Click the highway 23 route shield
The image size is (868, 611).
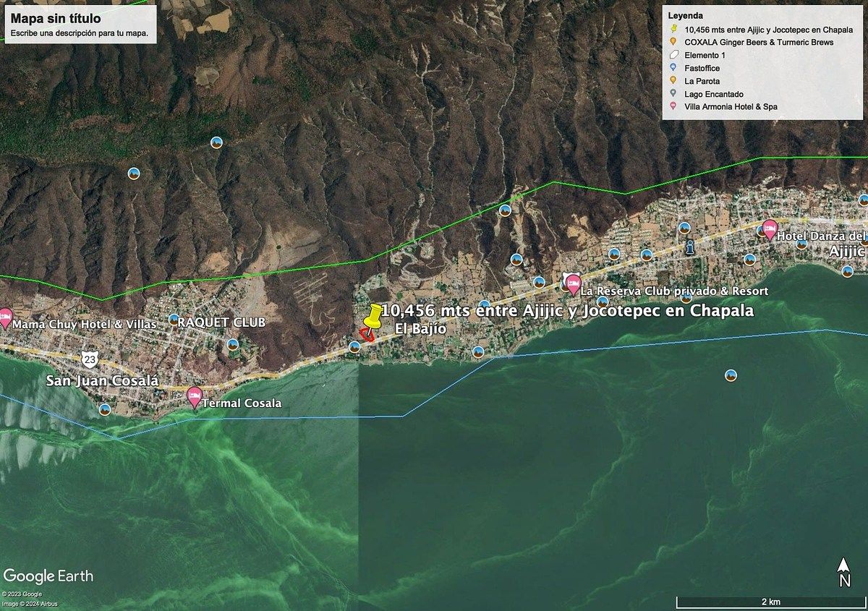pos(89,358)
